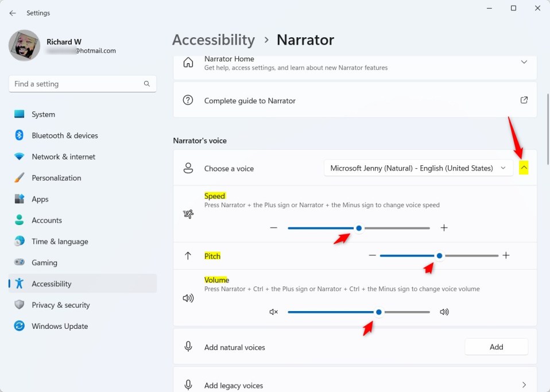Click the back arrow next to Settings
550x392 pixels.
click(x=13, y=13)
